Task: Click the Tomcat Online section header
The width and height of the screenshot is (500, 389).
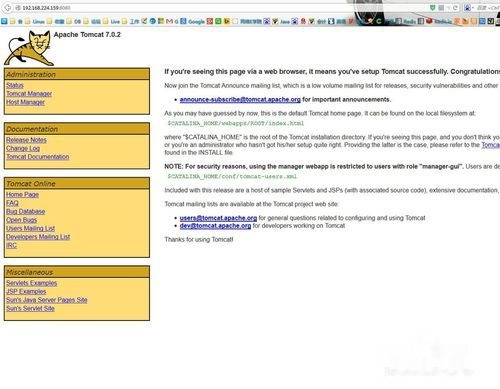Action: 77,184
